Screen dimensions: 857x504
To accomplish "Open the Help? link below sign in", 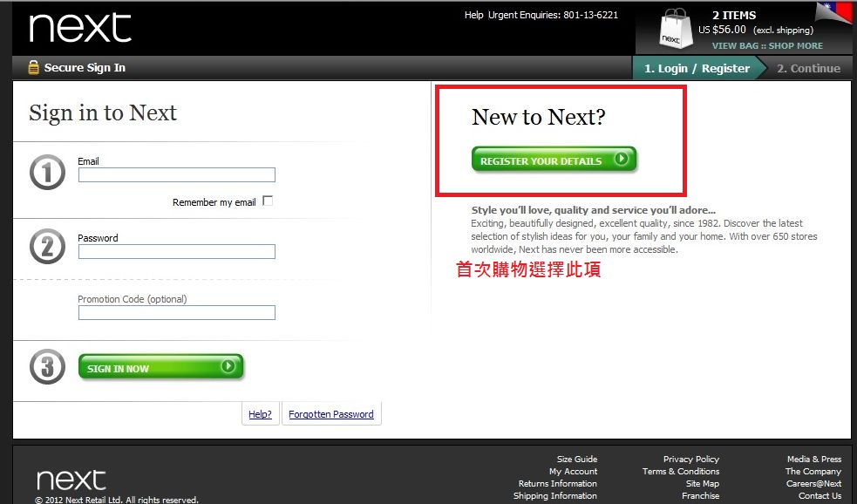I will tap(260, 414).
